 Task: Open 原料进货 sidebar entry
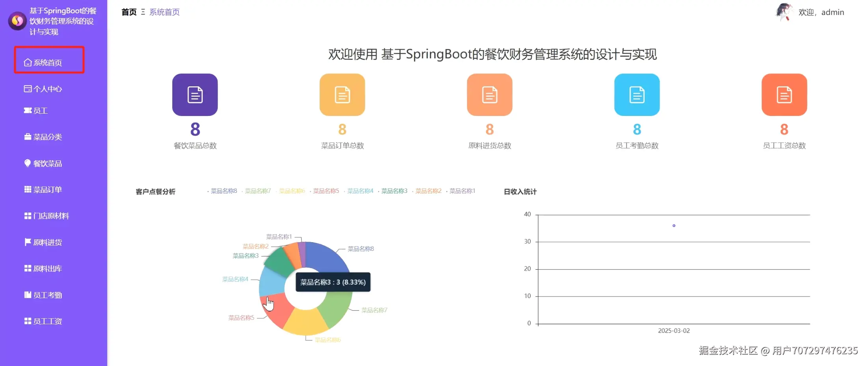coord(47,242)
